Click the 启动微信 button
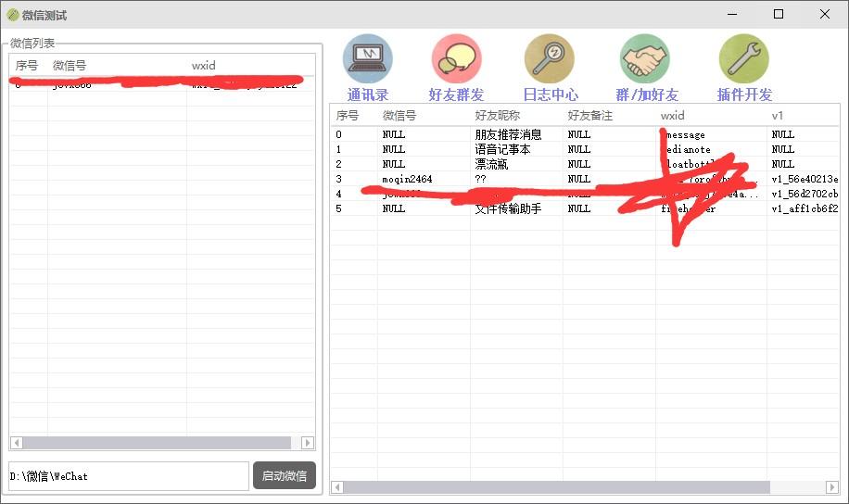The height and width of the screenshot is (504, 849). tap(285, 475)
